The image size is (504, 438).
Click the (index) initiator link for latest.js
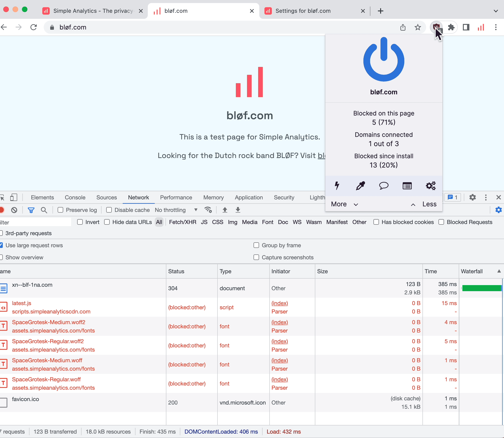pyautogui.click(x=280, y=303)
